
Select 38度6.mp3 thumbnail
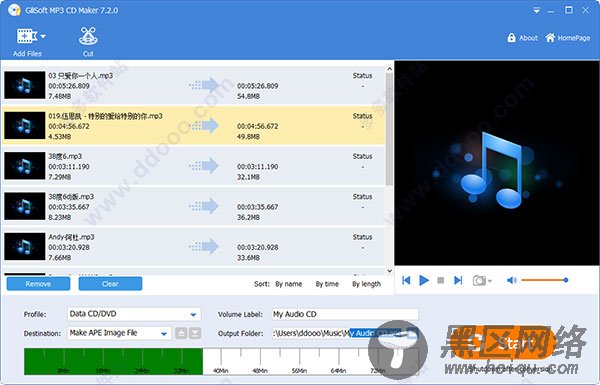pyautogui.click(x=24, y=166)
